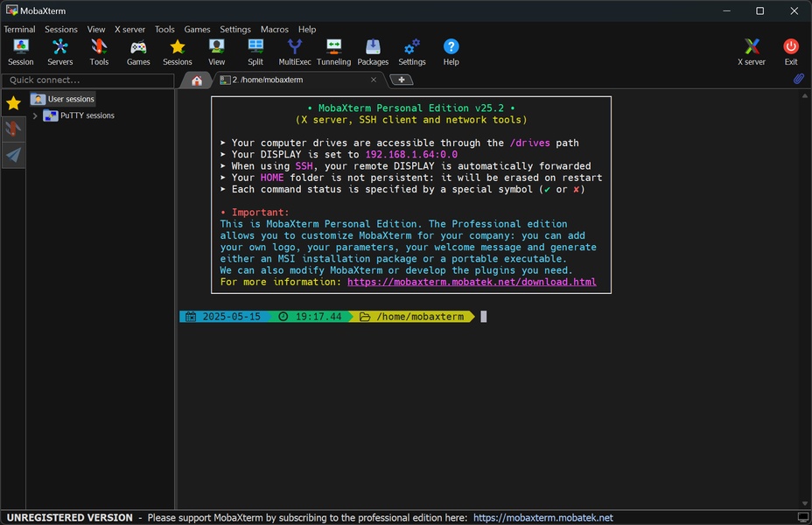The width and height of the screenshot is (812, 525).
Task: Close the /home/mobaxterm terminal tab
Action: (374, 80)
